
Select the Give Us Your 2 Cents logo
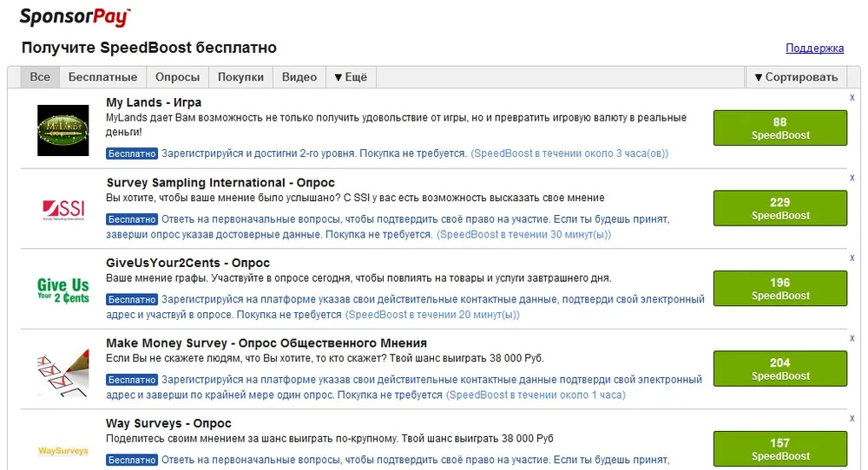(x=63, y=290)
